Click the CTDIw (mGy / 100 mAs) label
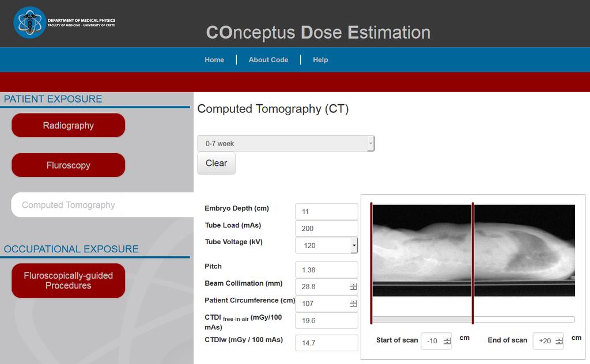The width and height of the screenshot is (590, 364). tap(244, 340)
